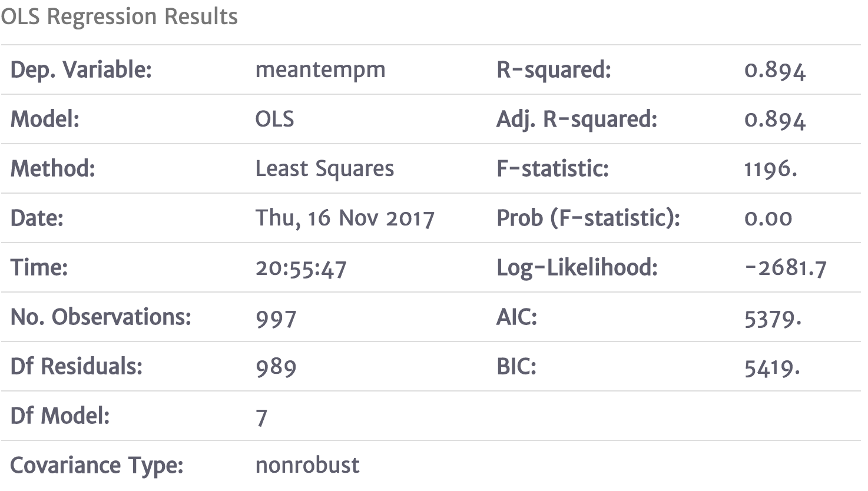
Task: Select the R-squared value 0.894
Action: click(775, 71)
